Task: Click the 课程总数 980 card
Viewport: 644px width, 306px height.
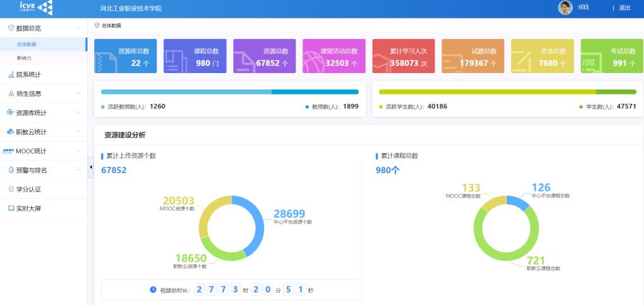Action: click(x=195, y=57)
